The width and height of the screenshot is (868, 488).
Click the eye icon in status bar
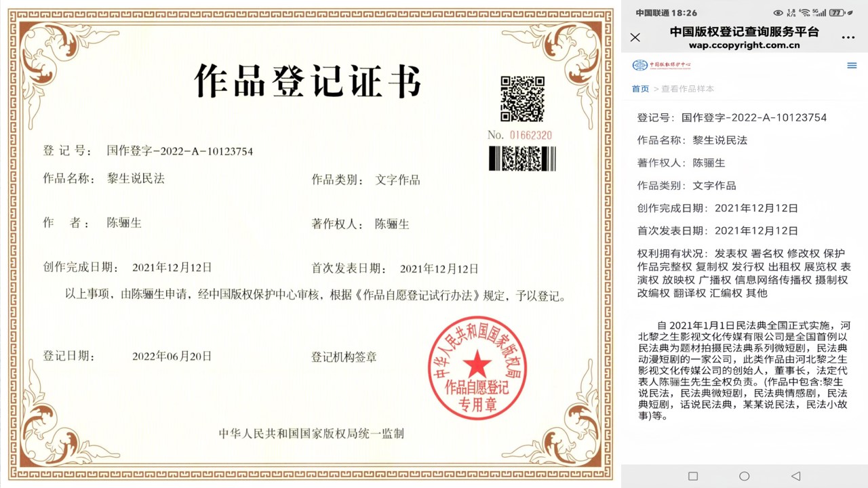click(778, 13)
